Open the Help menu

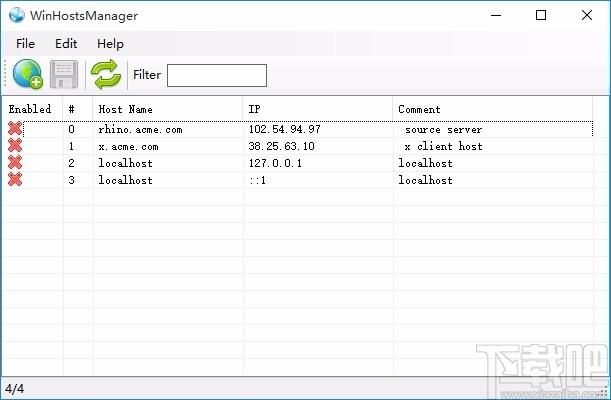pos(110,44)
